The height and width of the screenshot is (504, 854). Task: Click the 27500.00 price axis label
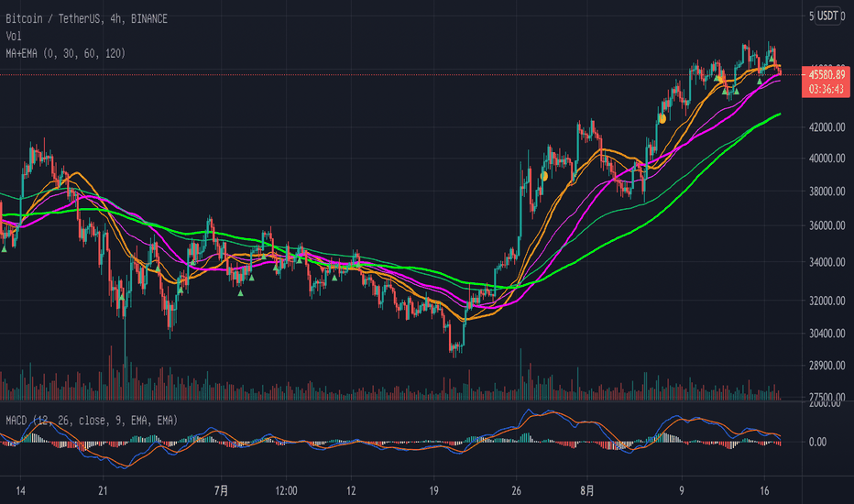827,396
